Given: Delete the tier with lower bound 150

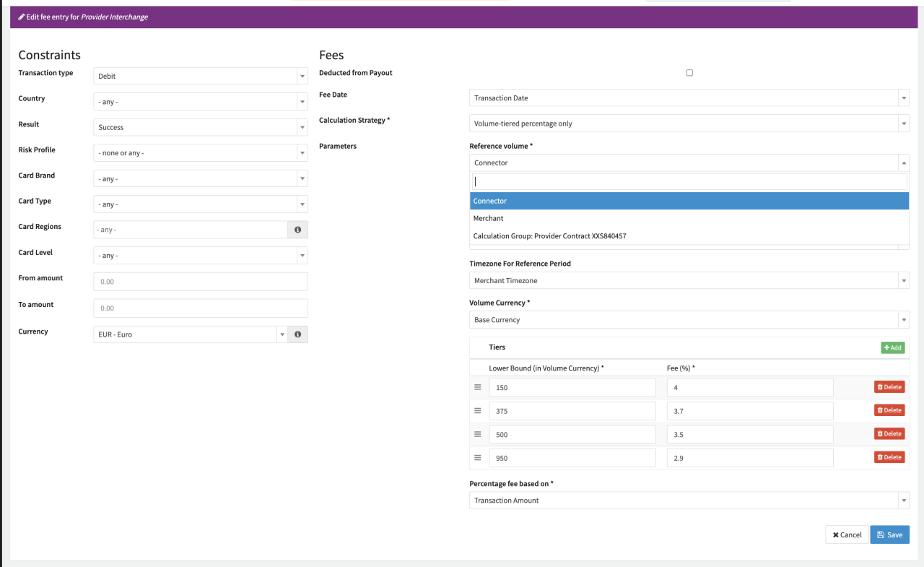Looking at the screenshot, I should (889, 387).
